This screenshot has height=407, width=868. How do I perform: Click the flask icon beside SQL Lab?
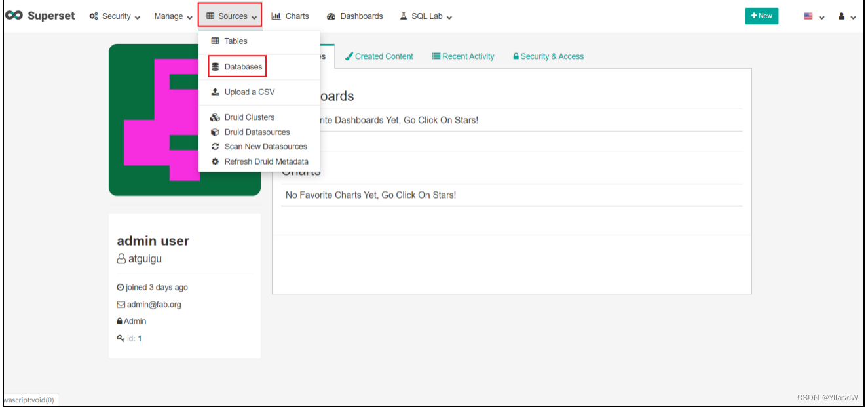click(404, 16)
